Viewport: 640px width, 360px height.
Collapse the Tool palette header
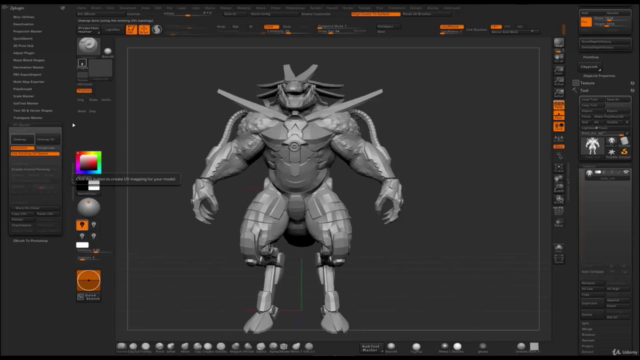coord(584,90)
